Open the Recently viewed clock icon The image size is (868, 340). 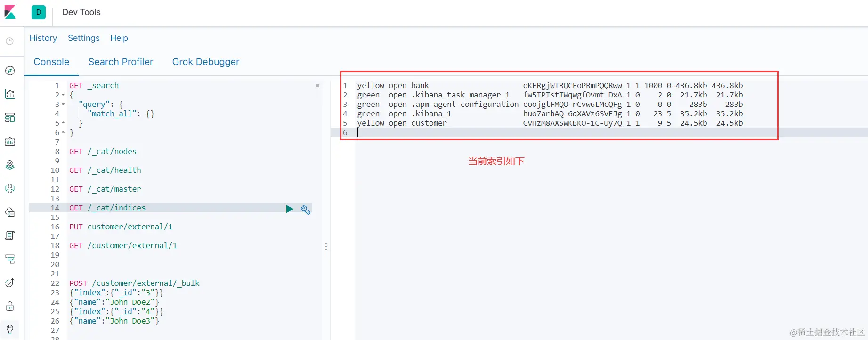[9, 41]
